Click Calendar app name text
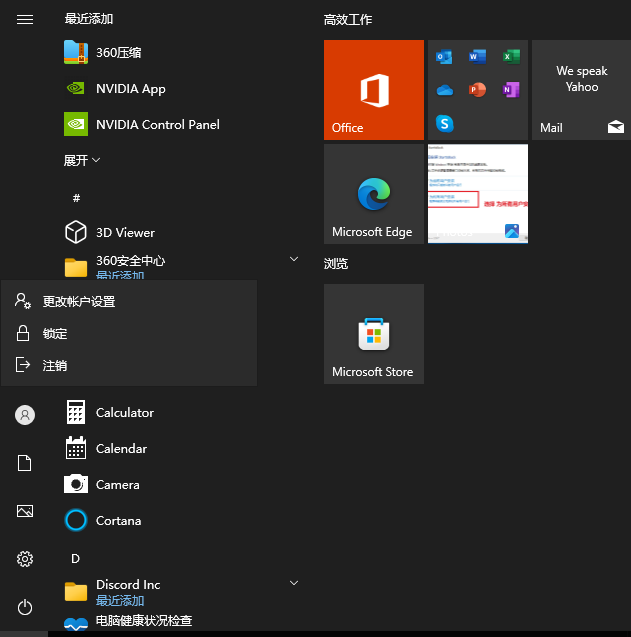Viewport: 631px width, 637px height. (121, 448)
